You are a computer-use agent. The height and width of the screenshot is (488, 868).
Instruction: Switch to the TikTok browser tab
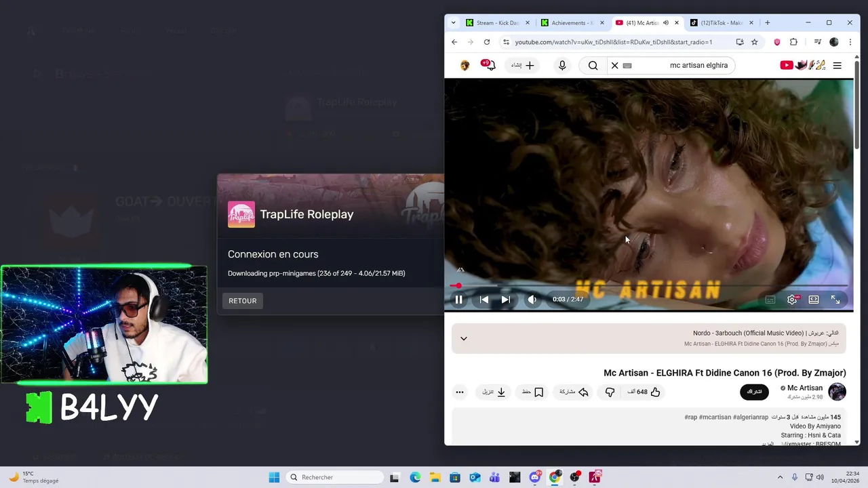coord(722,23)
